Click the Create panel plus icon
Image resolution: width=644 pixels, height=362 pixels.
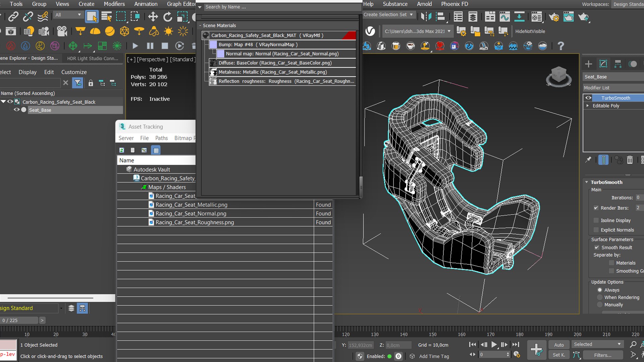(588, 64)
